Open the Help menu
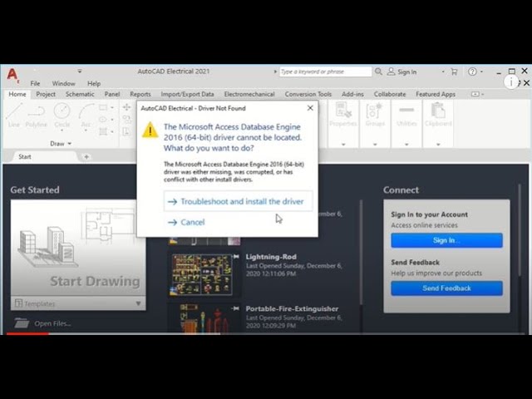Viewport: 532px width, 399px height. click(94, 83)
